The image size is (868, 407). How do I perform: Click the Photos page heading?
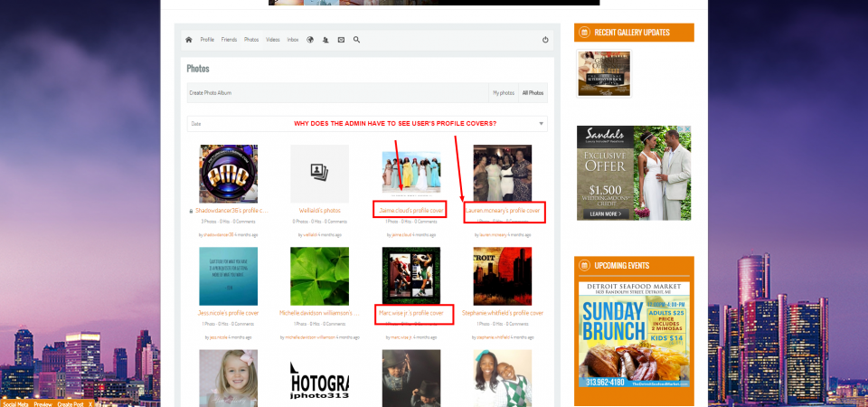(198, 69)
